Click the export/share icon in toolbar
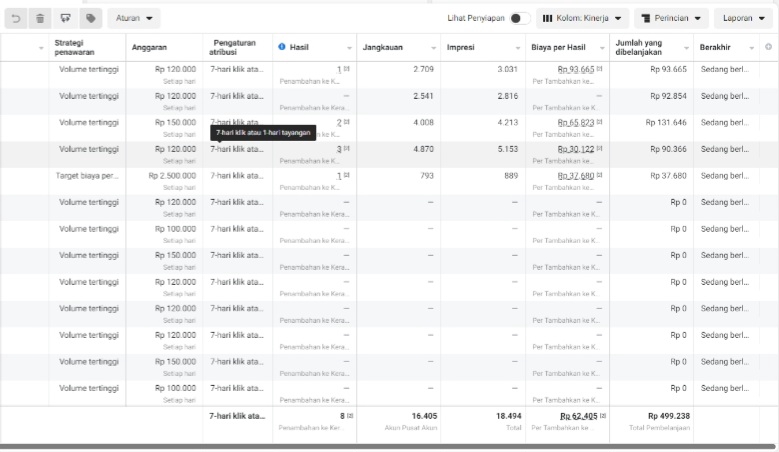779x452 pixels. [x=65, y=18]
